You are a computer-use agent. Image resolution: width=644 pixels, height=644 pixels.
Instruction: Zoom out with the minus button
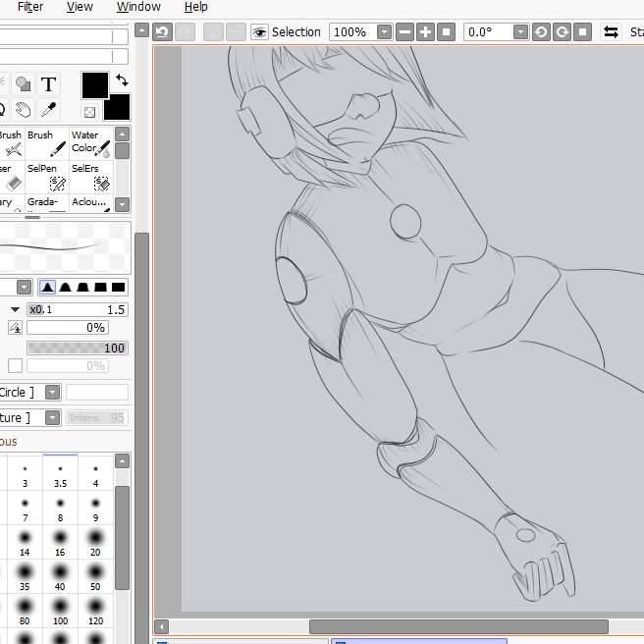[404, 32]
